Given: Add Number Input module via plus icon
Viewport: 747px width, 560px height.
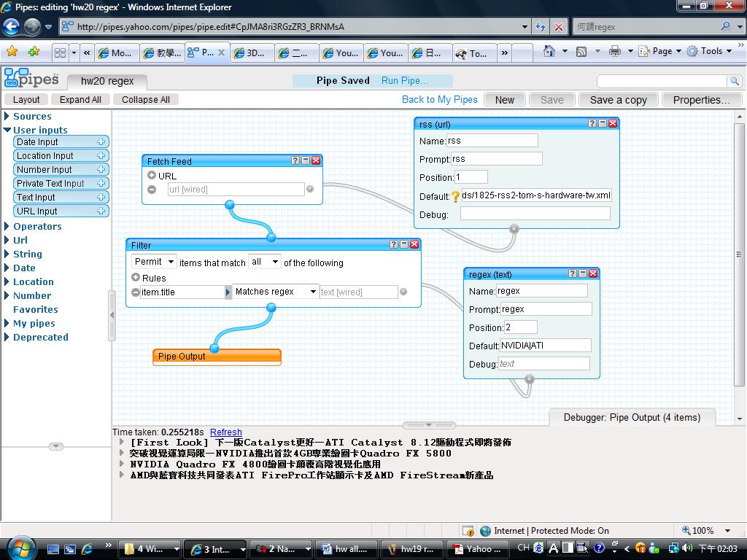Looking at the screenshot, I should point(101,169).
